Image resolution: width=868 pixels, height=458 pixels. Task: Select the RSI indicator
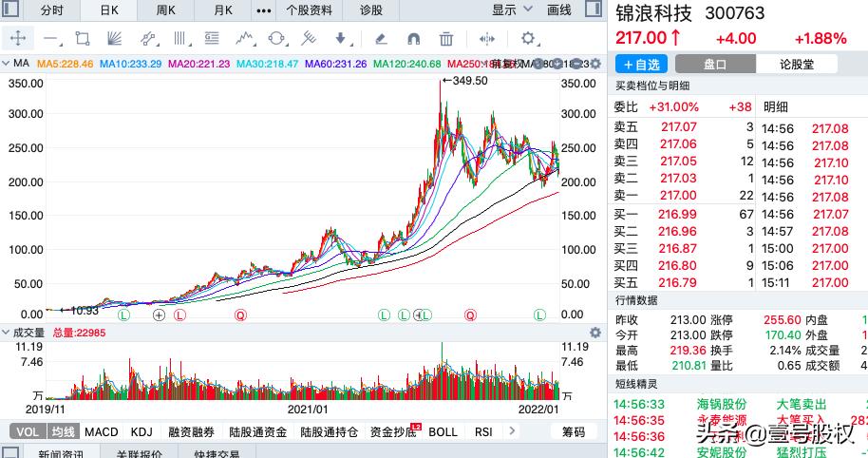tap(483, 431)
